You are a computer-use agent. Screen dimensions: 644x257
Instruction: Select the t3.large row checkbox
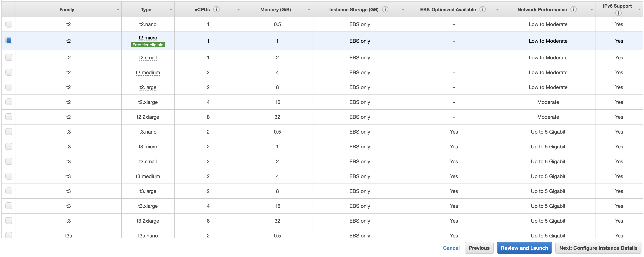pyautogui.click(x=9, y=191)
